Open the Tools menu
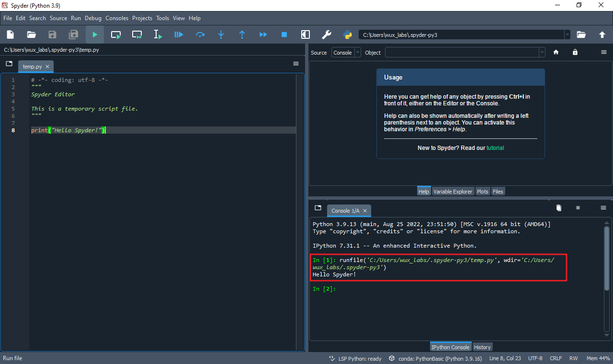The width and height of the screenshot is (613, 364). click(x=163, y=18)
